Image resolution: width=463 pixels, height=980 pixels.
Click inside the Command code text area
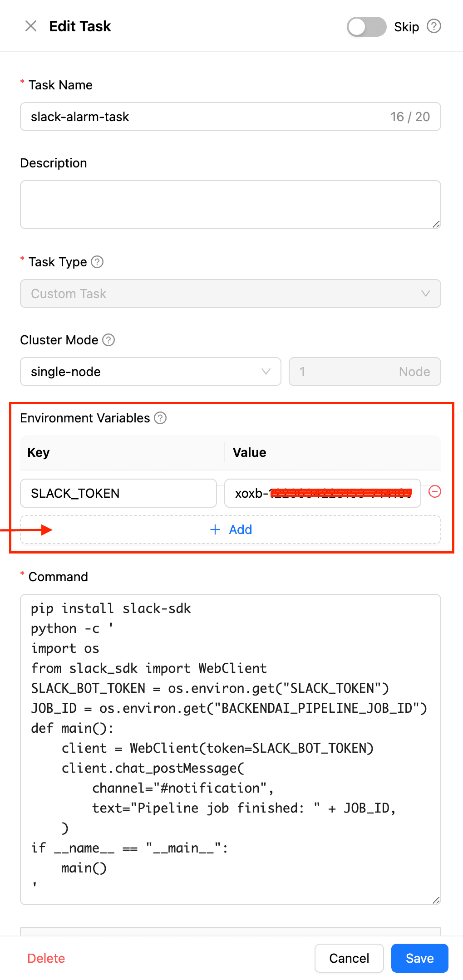(231, 750)
